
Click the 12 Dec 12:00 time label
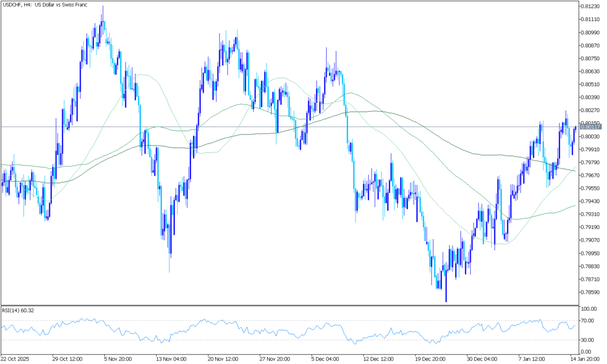coord(377,358)
